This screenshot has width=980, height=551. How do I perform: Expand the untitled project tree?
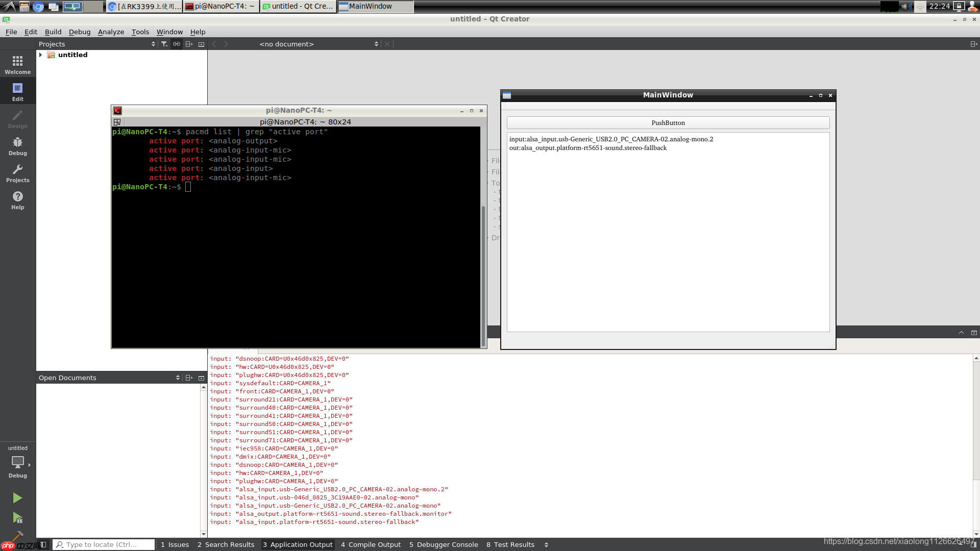tap(41, 55)
